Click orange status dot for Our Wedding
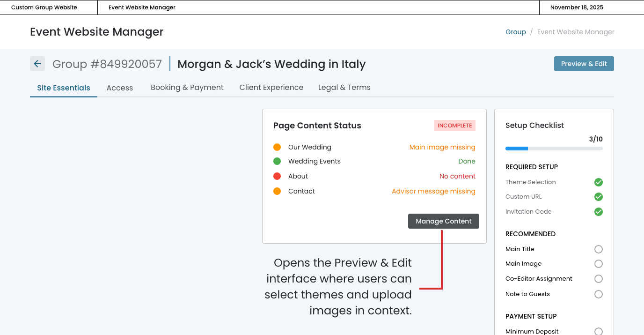The width and height of the screenshot is (644, 335). pos(277,147)
